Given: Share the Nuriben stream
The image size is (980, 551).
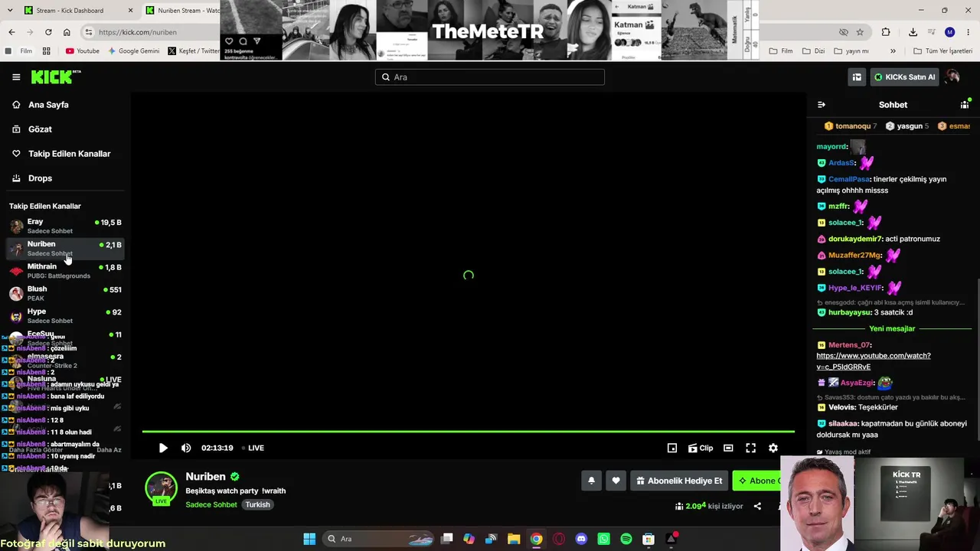Looking at the screenshot, I should pos(757,506).
